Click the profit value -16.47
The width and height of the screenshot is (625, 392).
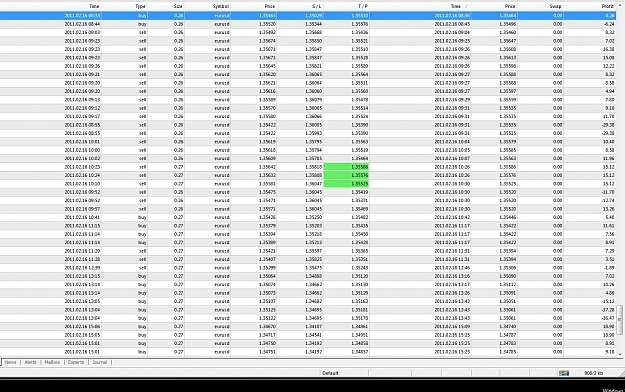[x=608, y=318]
